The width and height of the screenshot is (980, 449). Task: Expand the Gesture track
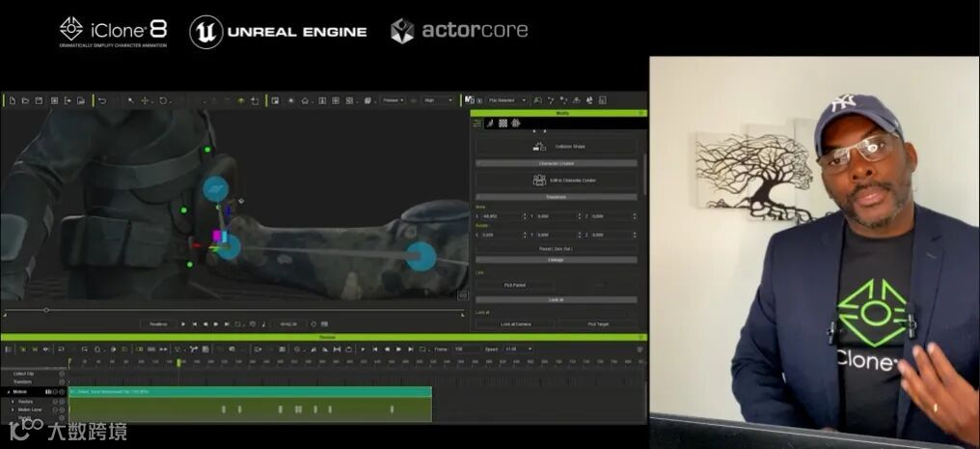click(14, 402)
